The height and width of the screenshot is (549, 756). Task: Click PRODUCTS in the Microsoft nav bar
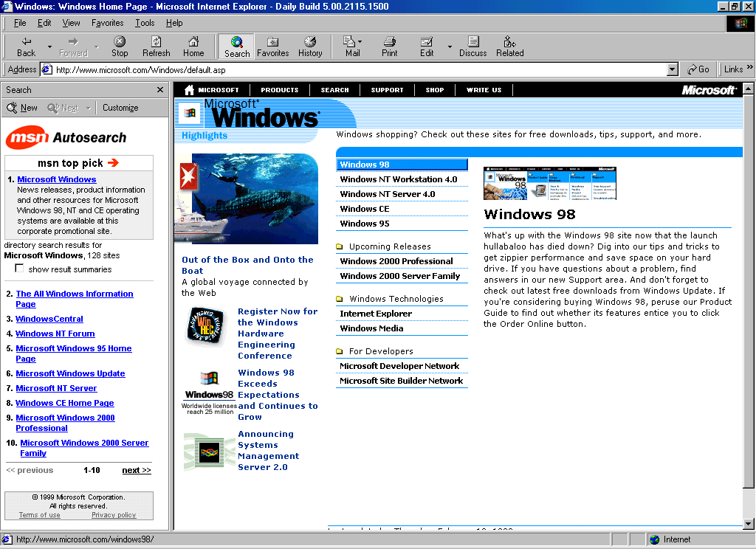[x=280, y=89]
